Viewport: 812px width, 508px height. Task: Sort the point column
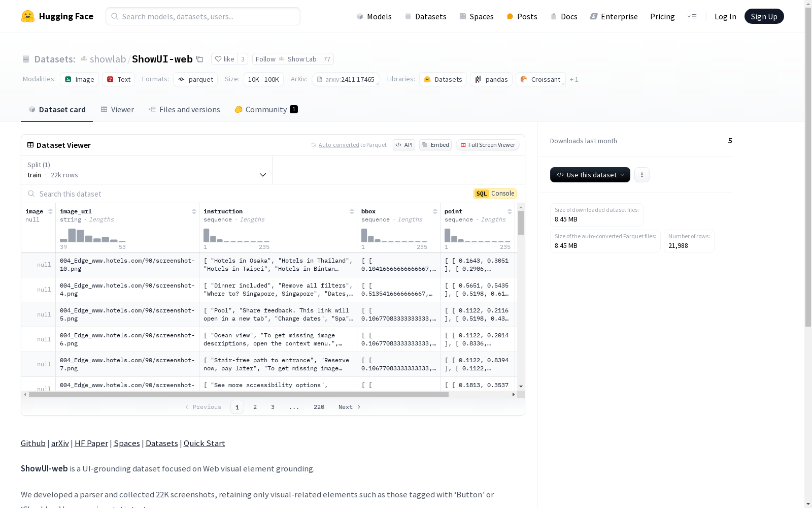pos(510,211)
